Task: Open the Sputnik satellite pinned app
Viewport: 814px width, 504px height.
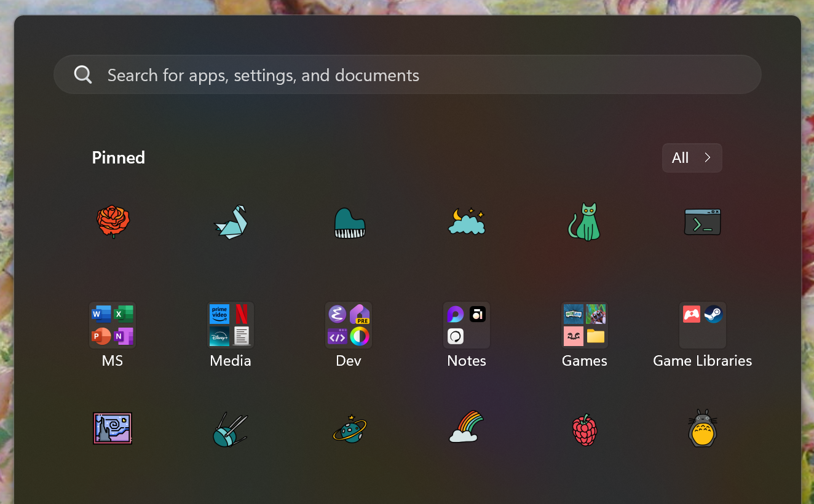Action: (229, 430)
